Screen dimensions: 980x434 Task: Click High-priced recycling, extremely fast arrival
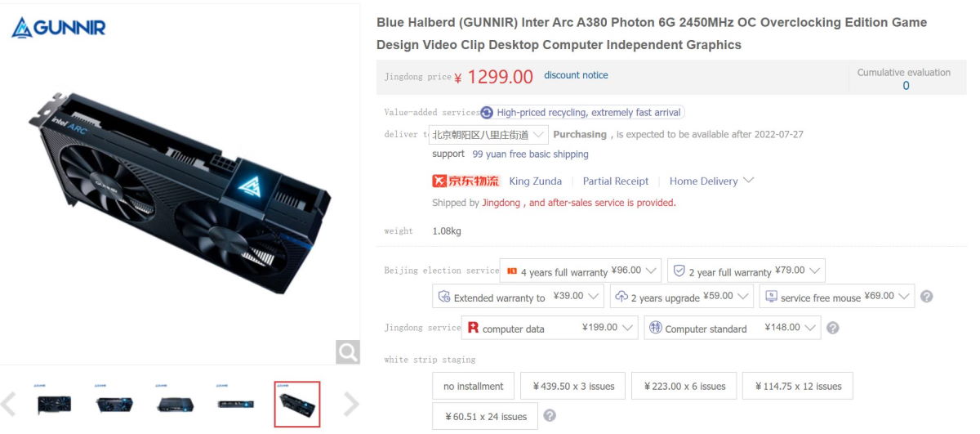pos(582,113)
